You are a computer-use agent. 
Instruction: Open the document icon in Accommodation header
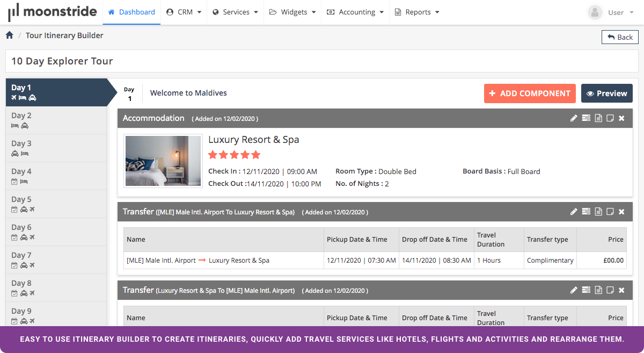click(x=598, y=118)
